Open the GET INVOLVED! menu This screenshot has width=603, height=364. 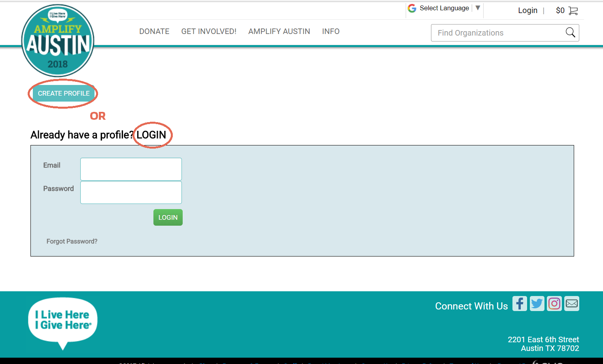click(209, 31)
